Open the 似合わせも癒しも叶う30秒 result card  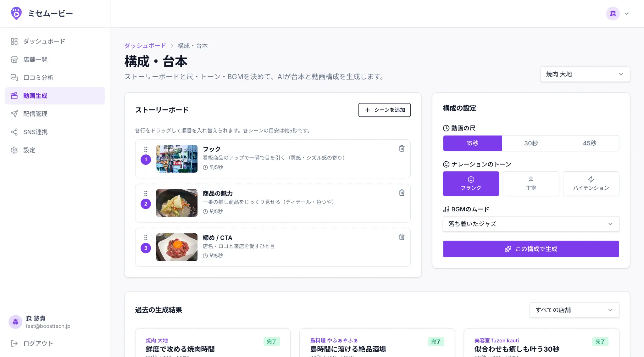(541, 343)
